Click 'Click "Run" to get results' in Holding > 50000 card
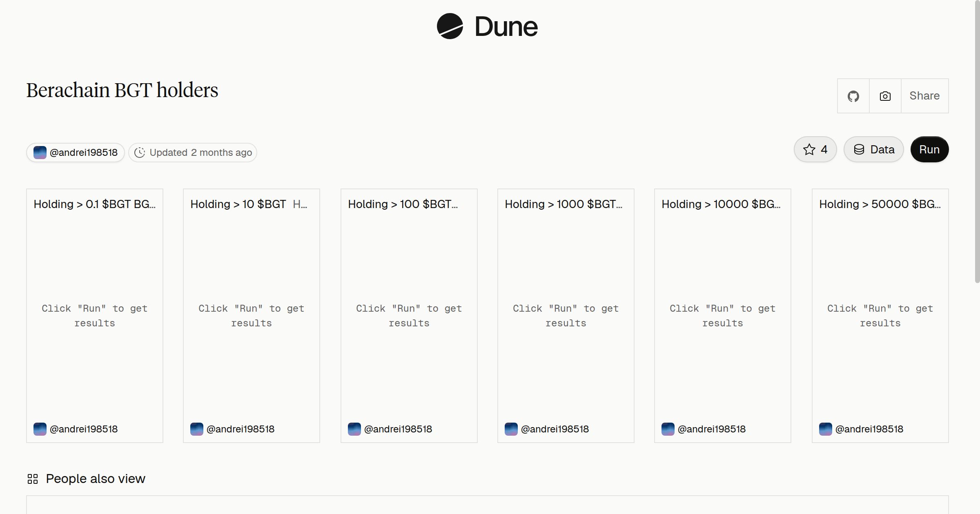Image resolution: width=980 pixels, height=514 pixels. pos(880,316)
